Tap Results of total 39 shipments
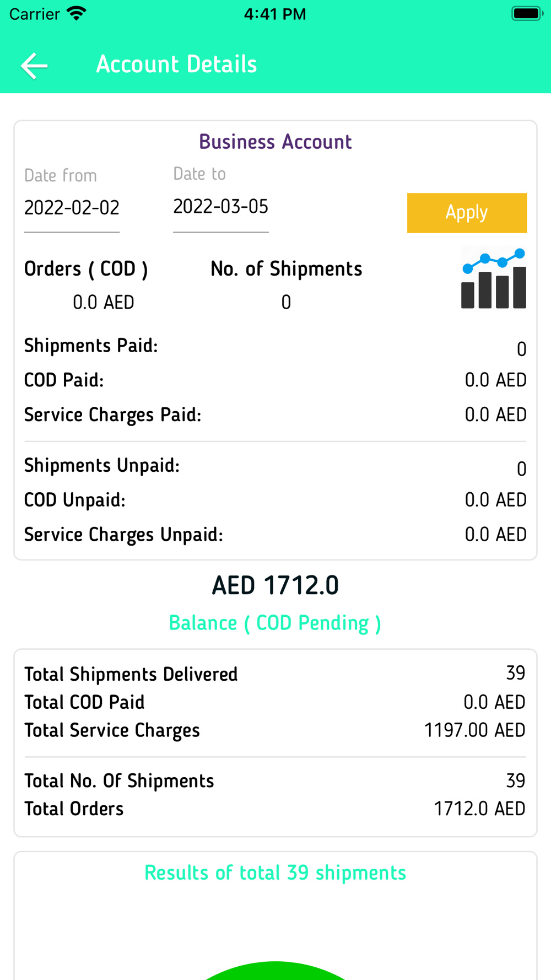 (275, 873)
